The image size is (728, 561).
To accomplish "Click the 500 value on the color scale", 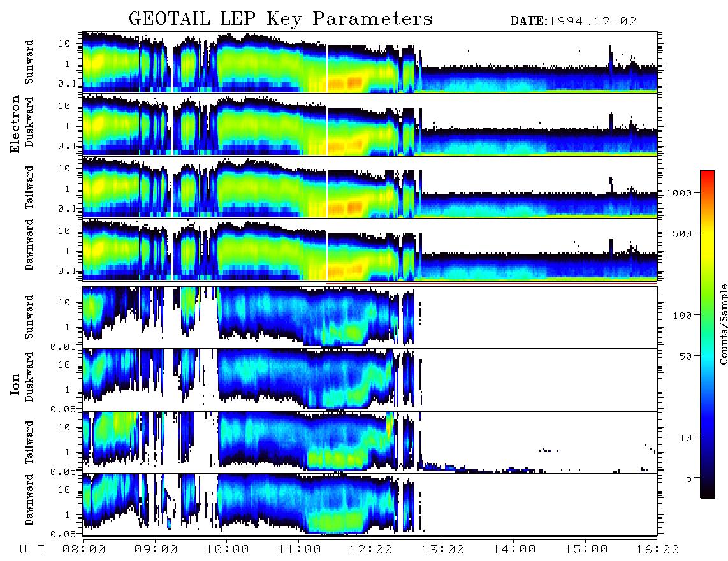I will tap(683, 233).
